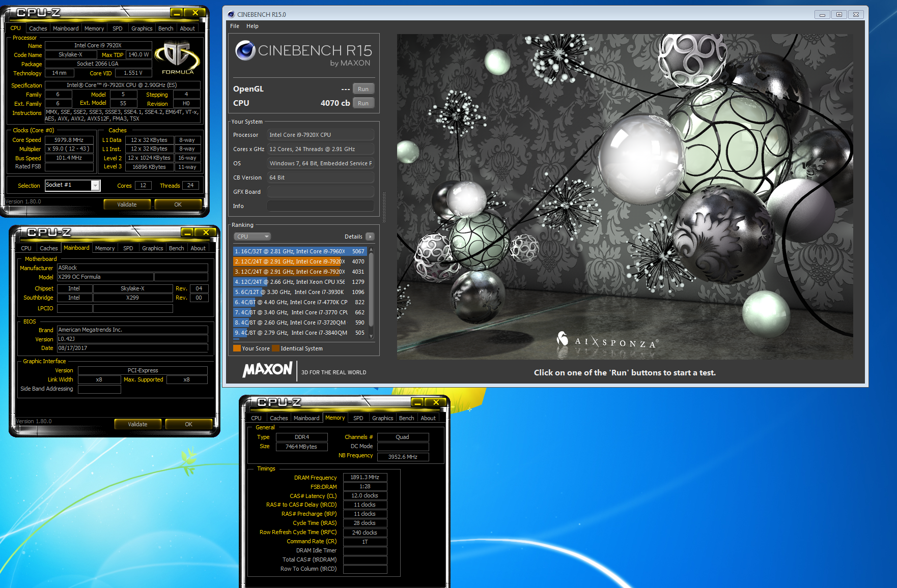The width and height of the screenshot is (897, 588).
Task: Minimize the top CPU-Z CPU window
Action: (177, 12)
